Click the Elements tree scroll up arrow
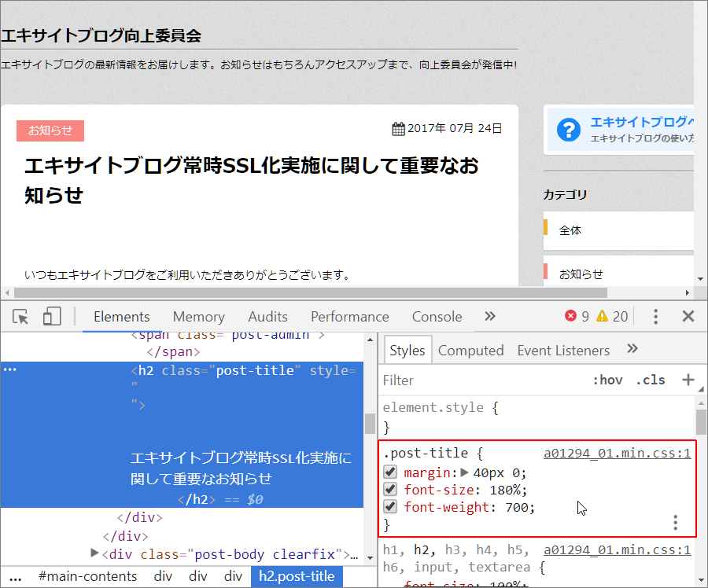 (x=371, y=340)
